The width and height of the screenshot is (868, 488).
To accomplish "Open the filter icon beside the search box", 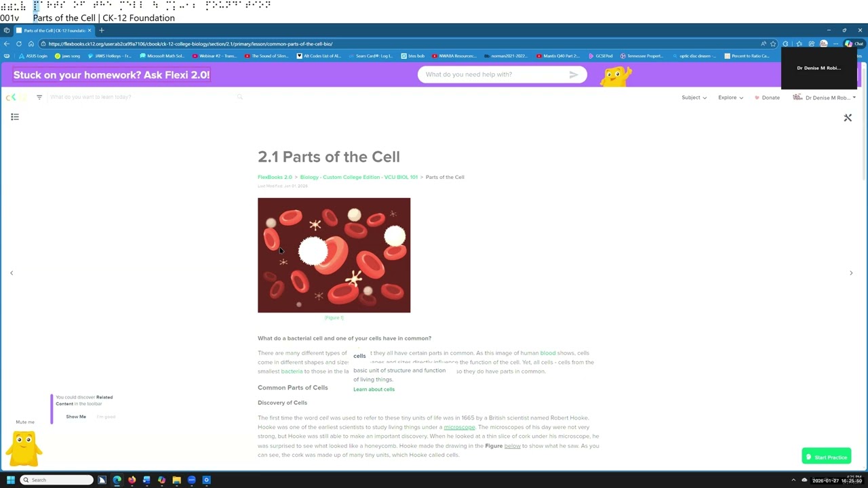I will point(39,97).
